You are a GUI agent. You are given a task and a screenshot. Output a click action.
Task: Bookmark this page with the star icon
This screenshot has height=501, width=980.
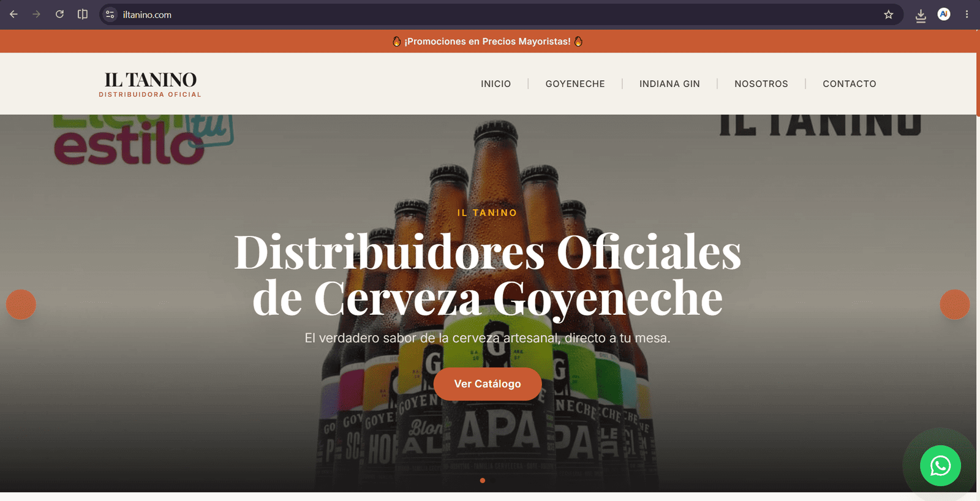(889, 14)
